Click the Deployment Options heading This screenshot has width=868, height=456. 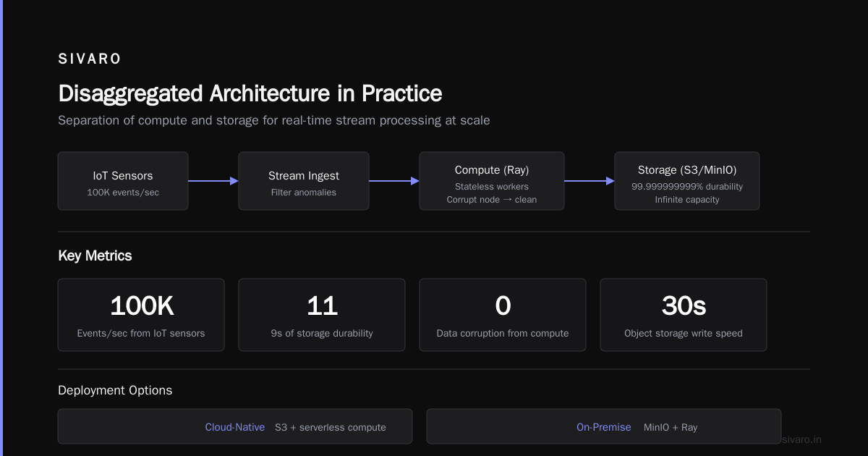(x=115, y=390)
